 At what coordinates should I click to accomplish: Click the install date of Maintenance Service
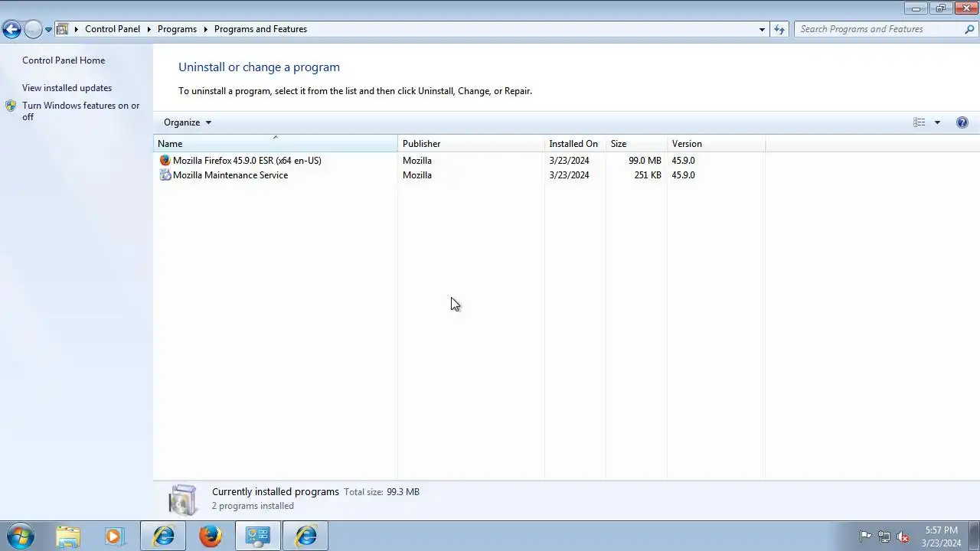tap(569, 175)
